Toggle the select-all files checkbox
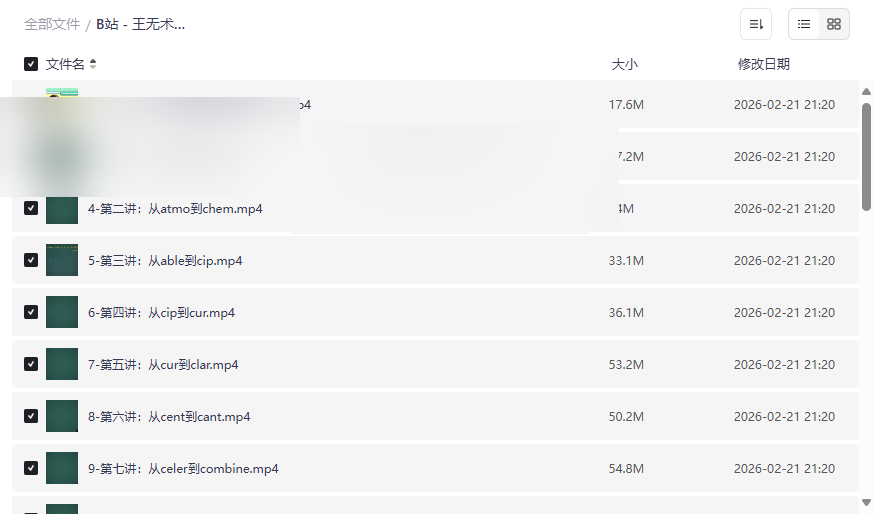 31,64
